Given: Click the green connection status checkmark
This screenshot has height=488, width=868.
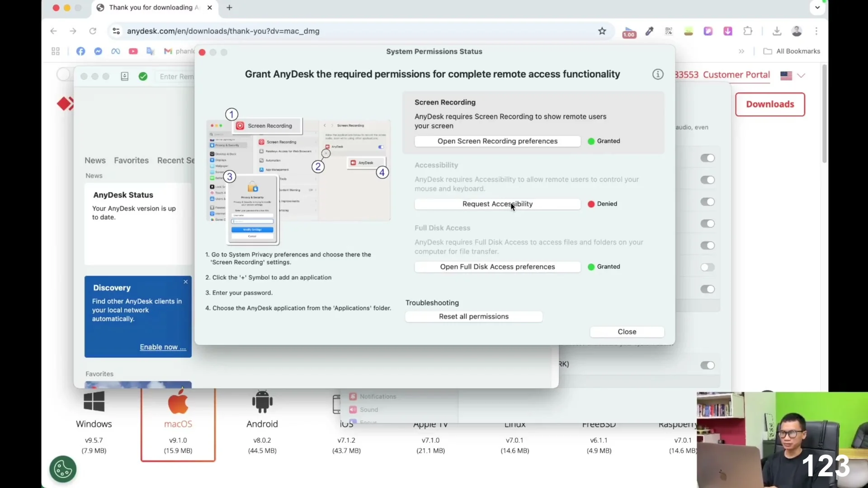Looking at the screenshot, I should (143, 77).
